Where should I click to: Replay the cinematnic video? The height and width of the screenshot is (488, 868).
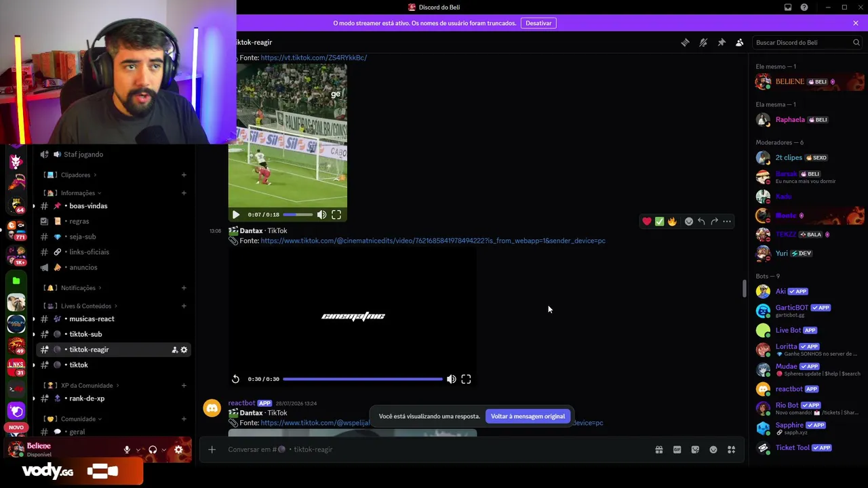[235, 380]
